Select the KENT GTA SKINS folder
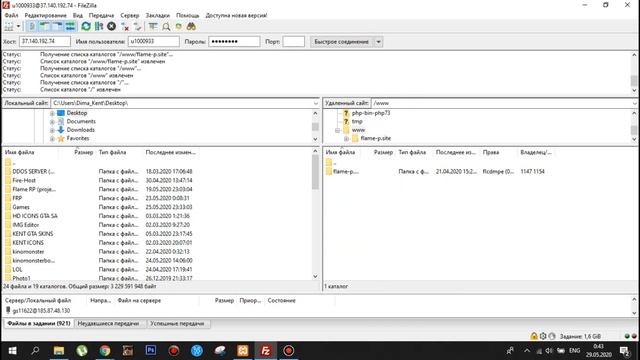The width and height of the screenshot is (640, 360). pos(32,234)
